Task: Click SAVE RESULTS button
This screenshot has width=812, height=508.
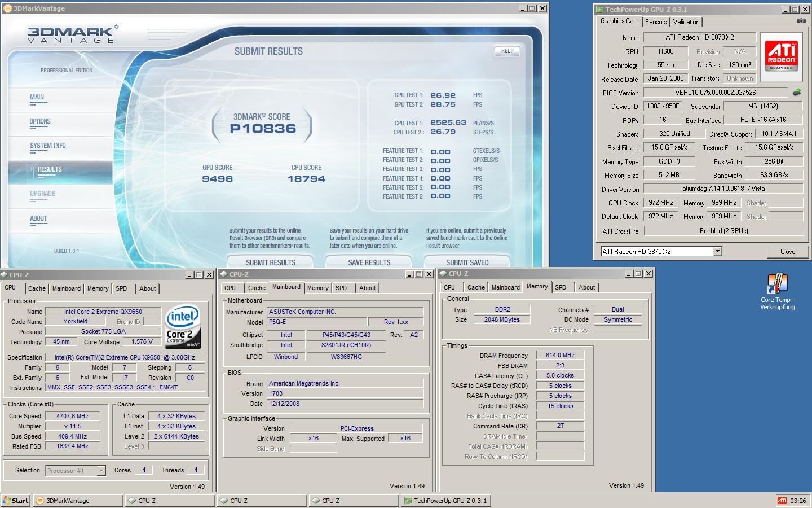Action: [x=369, y=262]
